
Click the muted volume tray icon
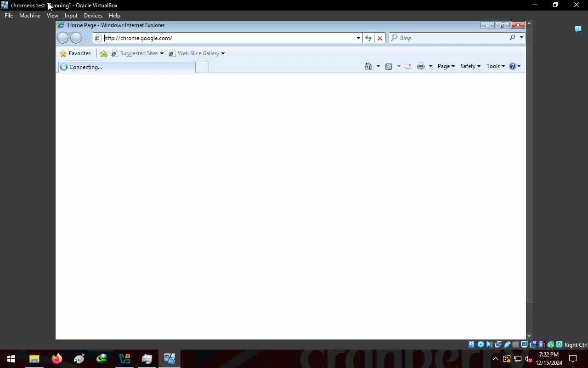528,359
